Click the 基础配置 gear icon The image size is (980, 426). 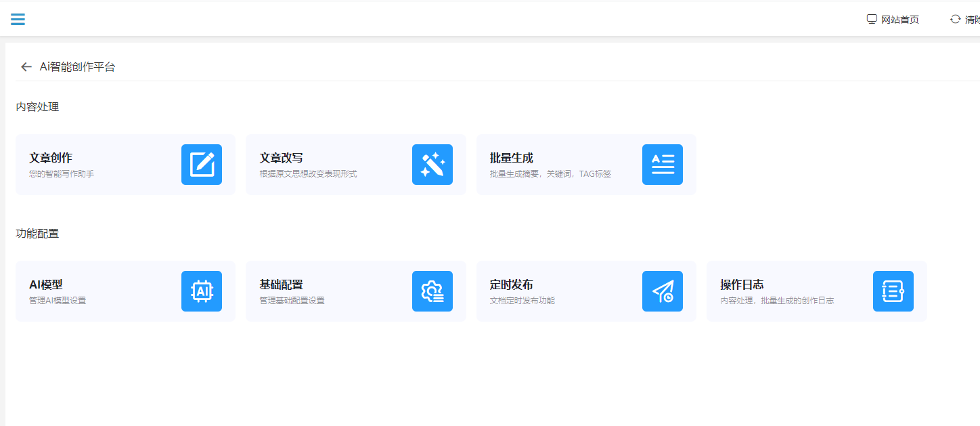tap(432, 291)
